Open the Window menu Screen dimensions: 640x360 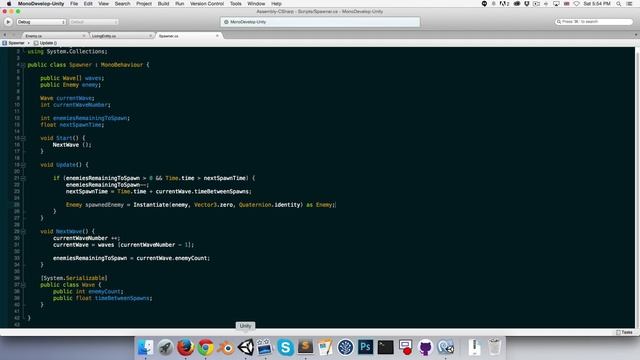click(x=256, y=4)
